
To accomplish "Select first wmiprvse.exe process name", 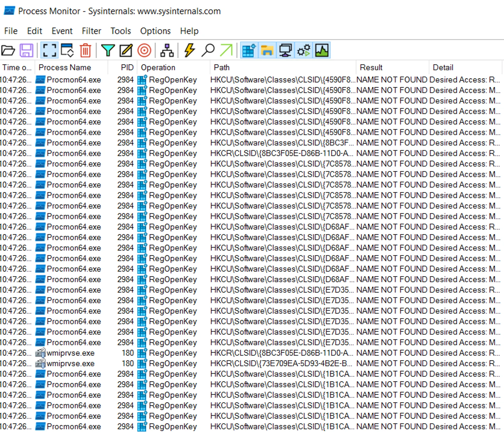I will (x=71, y=353).
